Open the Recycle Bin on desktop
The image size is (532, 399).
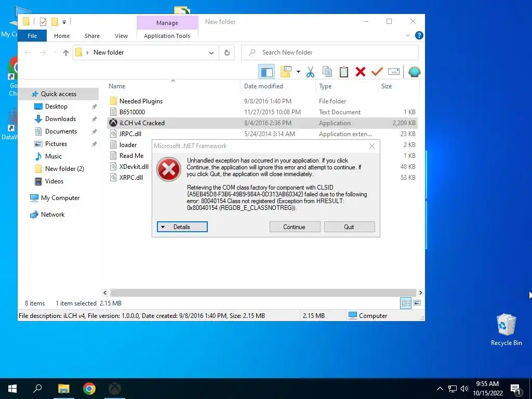(506, 330)
